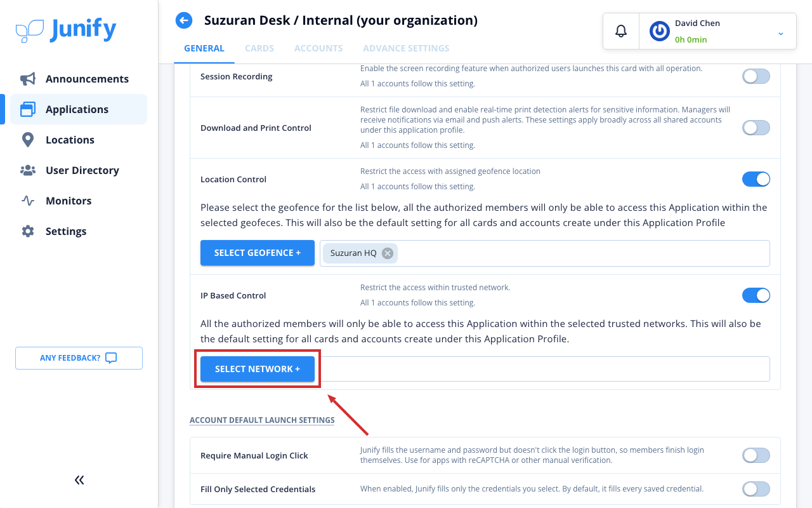Open Monitors in the sidebar
This screenshot has width=812, height=508.
click(79, 201)
